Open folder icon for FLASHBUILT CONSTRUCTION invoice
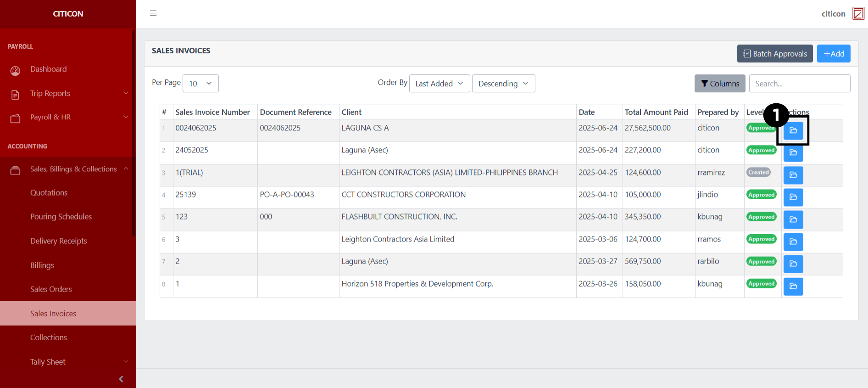The image size is (868, 388). [793, 219]
